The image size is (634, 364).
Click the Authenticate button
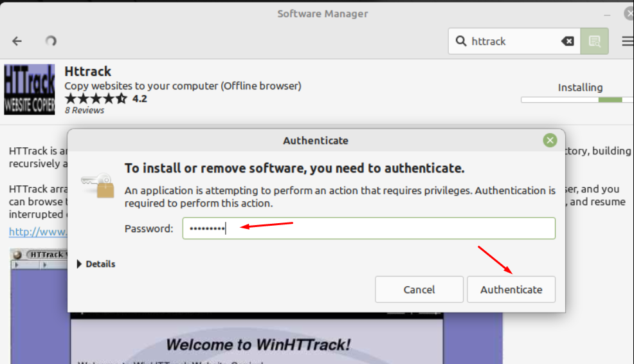click(511, 289)
